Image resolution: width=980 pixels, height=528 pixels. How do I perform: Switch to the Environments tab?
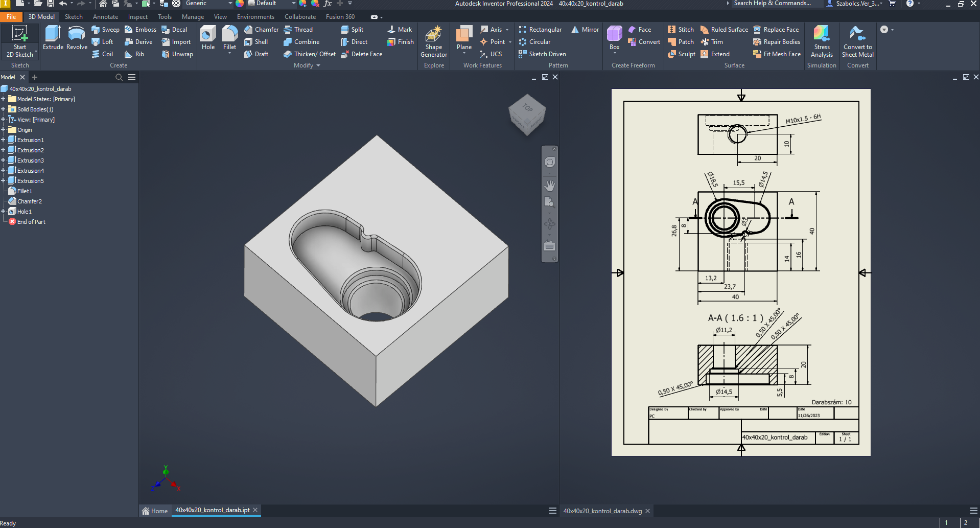click(x=255, y=17)
